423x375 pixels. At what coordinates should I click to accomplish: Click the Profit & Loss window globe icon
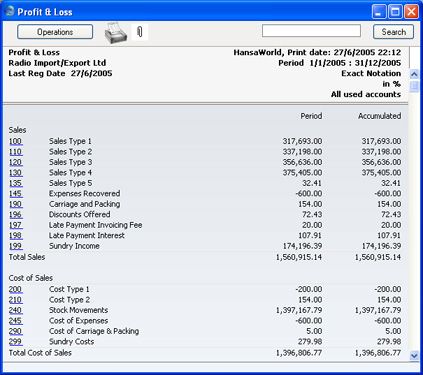tap(10, 11)
